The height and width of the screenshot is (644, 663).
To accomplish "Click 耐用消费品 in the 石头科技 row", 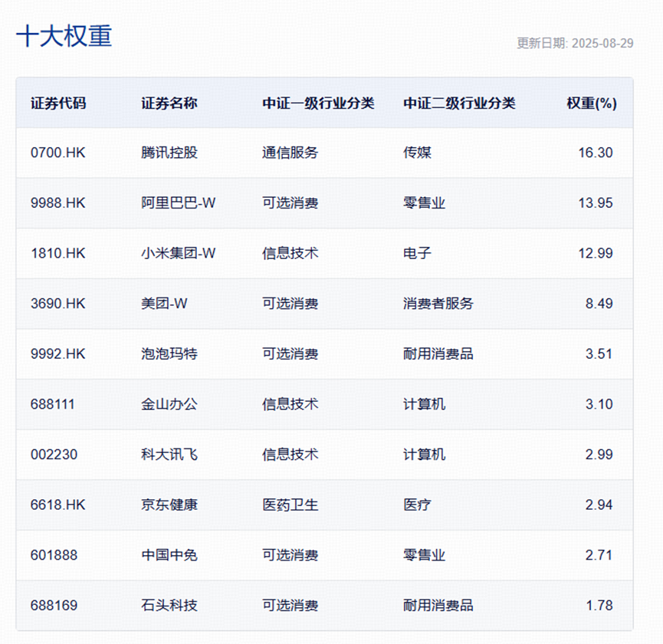I will click(438, 606).
